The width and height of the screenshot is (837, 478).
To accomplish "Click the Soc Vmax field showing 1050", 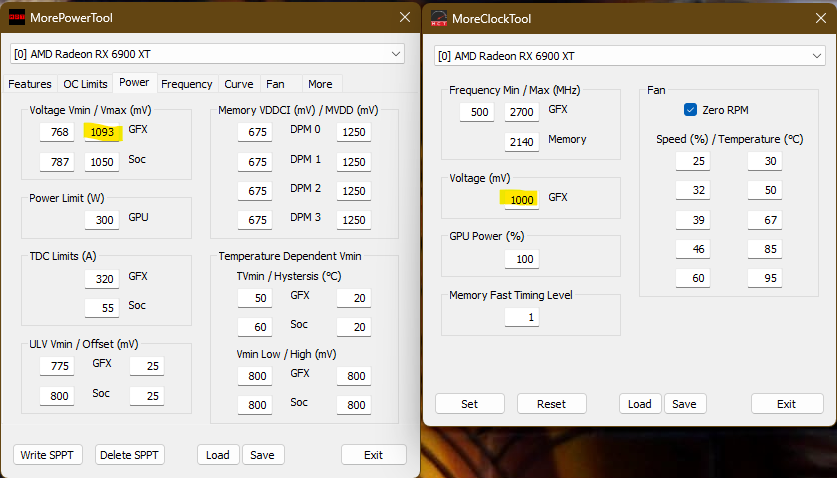I will 102,162.
